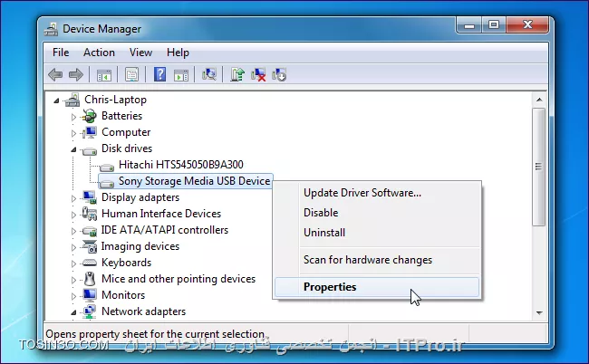Image resolution: width=589 pixels, height=364 pixels.
Task: Expand the Display adapters node
Action: [73, 198]
